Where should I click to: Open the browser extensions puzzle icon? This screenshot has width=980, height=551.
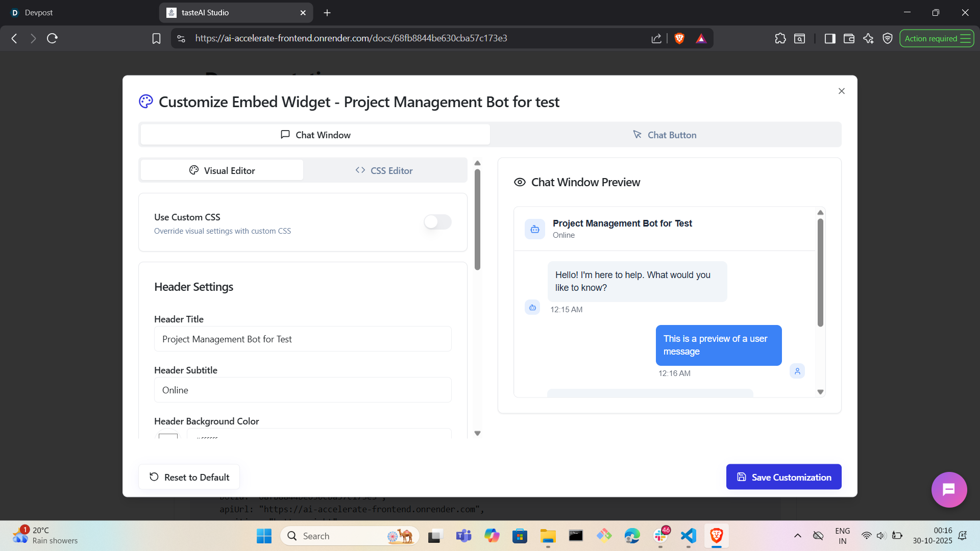coord(780,38)
